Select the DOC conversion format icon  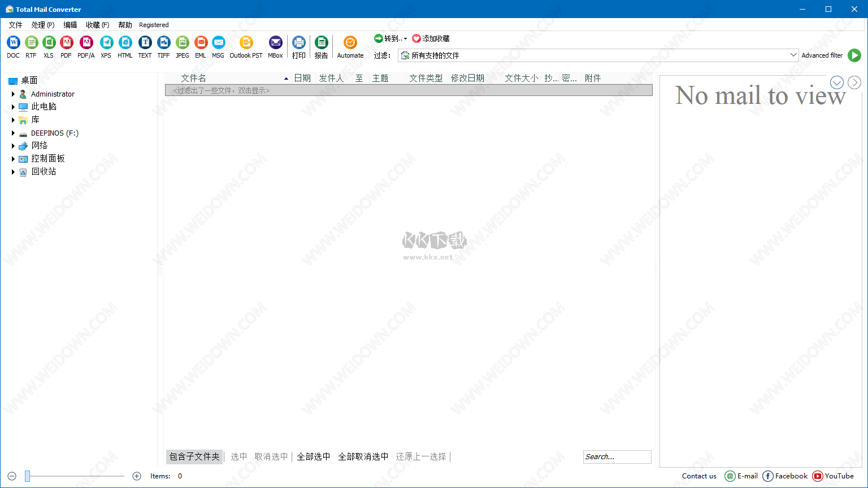pyautogui.click(x=13, y=42)
